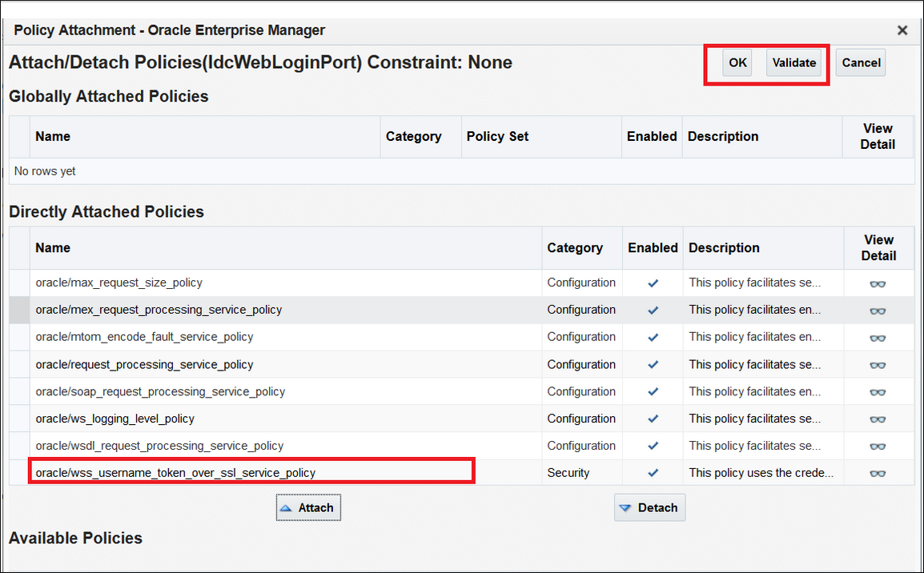924x573 pixels.
Task: Click the 'No rows yet' text
Action: (45, 171)
